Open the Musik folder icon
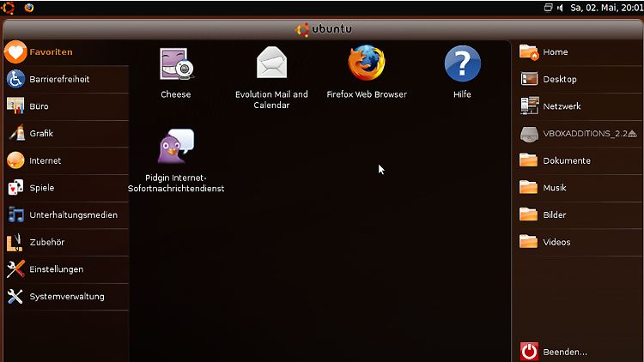This screenshot has height=362, width=644. (528, 187)
